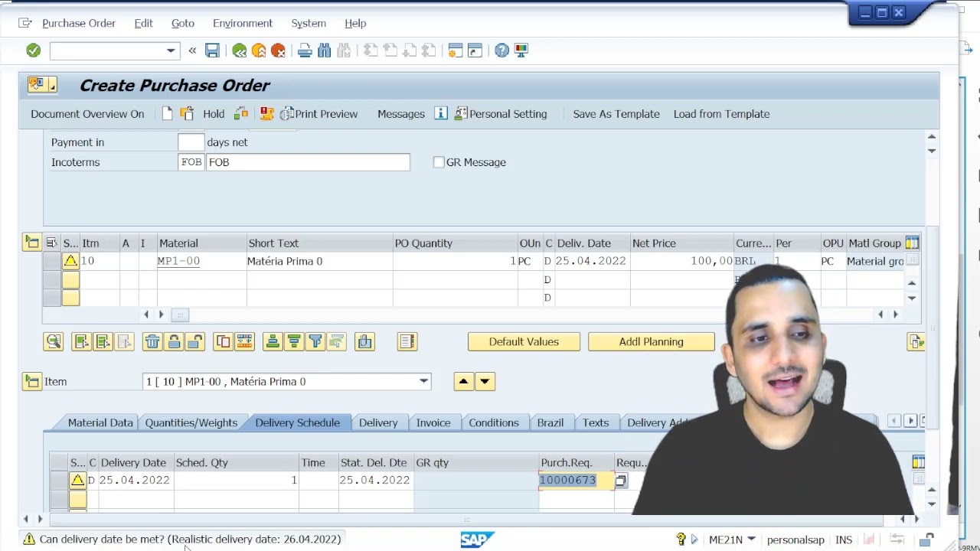
Task: Save the purchase order with disk icon
Action: [212, 51]
